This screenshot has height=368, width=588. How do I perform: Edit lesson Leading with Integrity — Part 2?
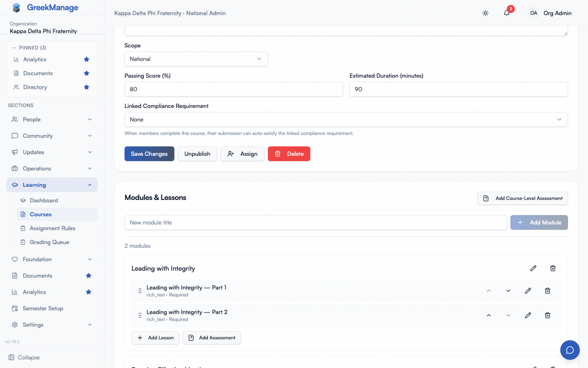[528, 315]
